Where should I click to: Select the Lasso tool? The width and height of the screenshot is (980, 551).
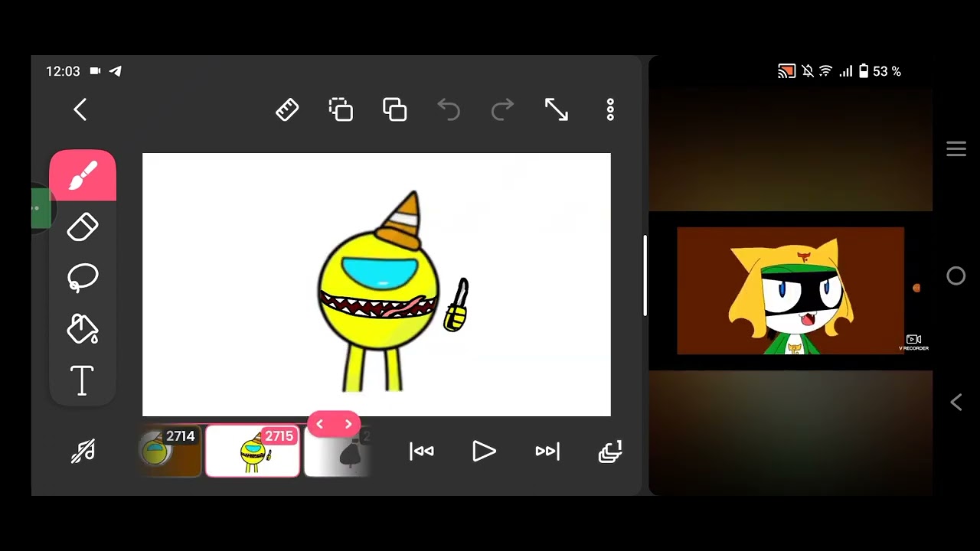(x=83, y=278)
